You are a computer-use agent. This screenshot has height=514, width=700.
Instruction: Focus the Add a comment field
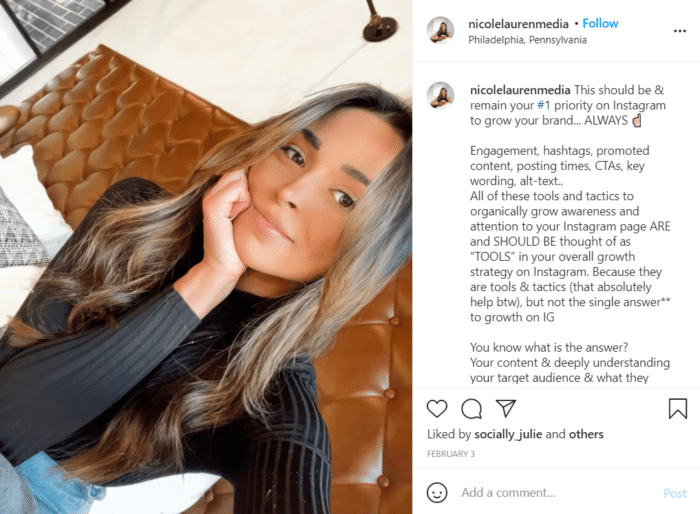(558, 493)
